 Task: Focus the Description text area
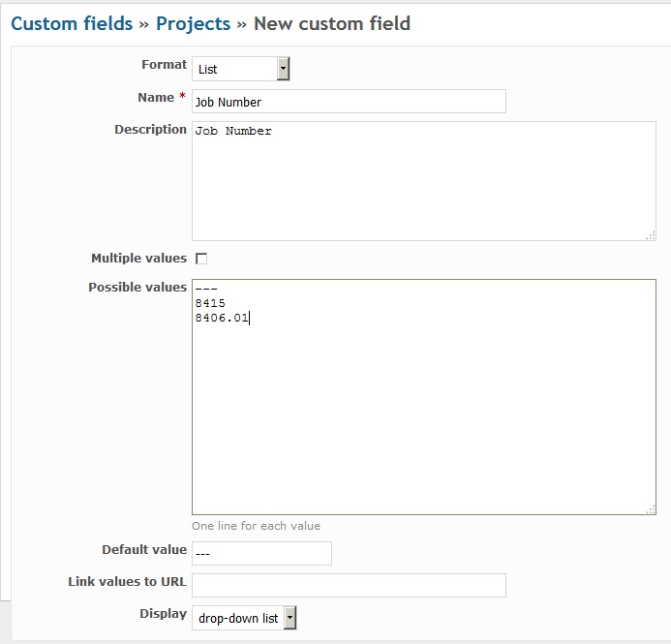[x=424, y=181]
